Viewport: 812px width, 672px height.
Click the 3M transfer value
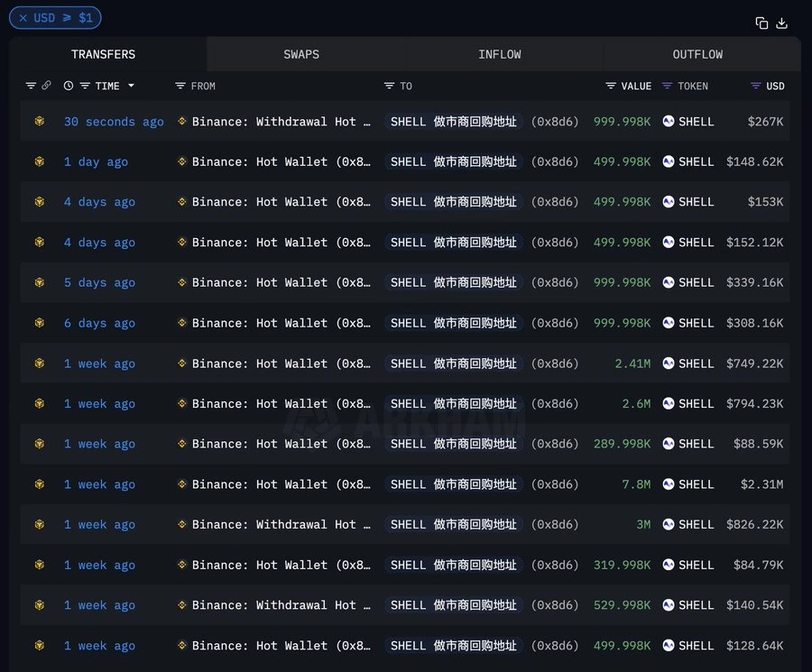pyautogui.click(x=643, y=524)
